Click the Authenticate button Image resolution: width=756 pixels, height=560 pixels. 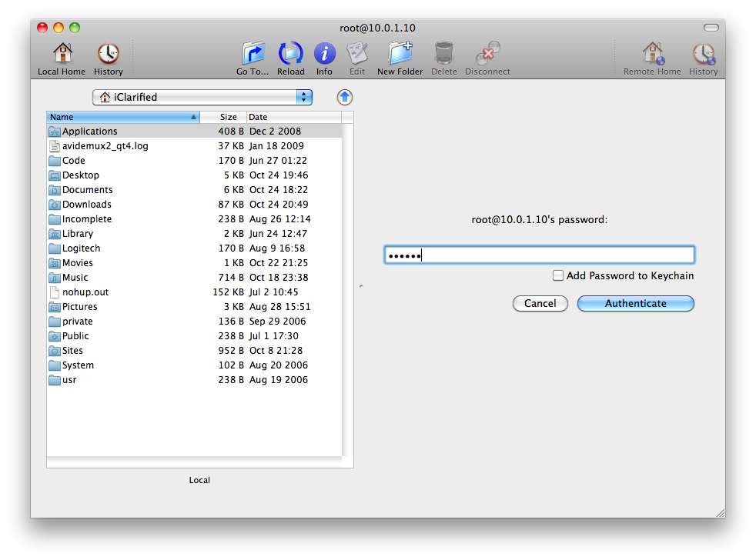pos(635,303)
